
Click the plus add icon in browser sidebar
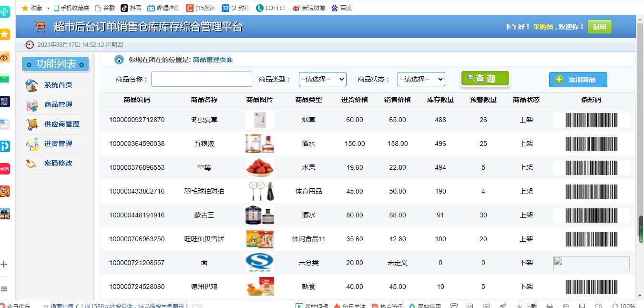4,264
